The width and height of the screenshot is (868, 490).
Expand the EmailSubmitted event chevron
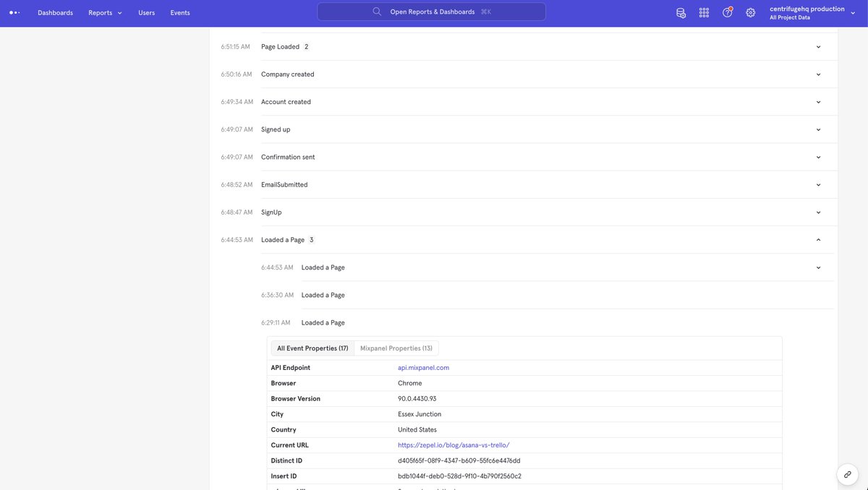[x=818, y=185]
